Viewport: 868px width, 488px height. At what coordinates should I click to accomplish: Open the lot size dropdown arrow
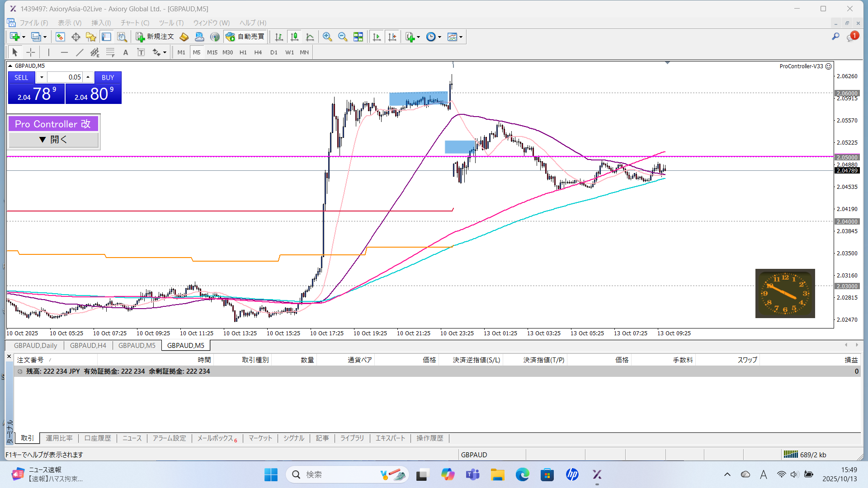point(42,77)
